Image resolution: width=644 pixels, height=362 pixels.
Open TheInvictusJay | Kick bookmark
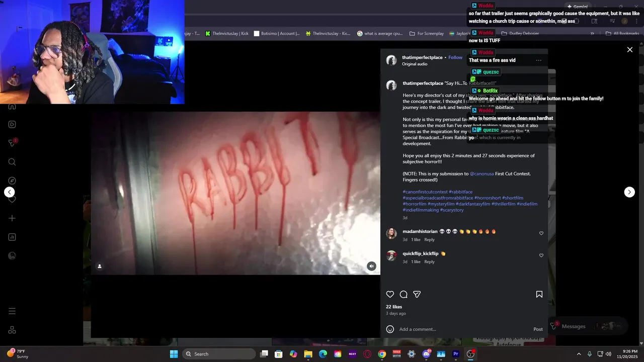(x=226, y=33)
